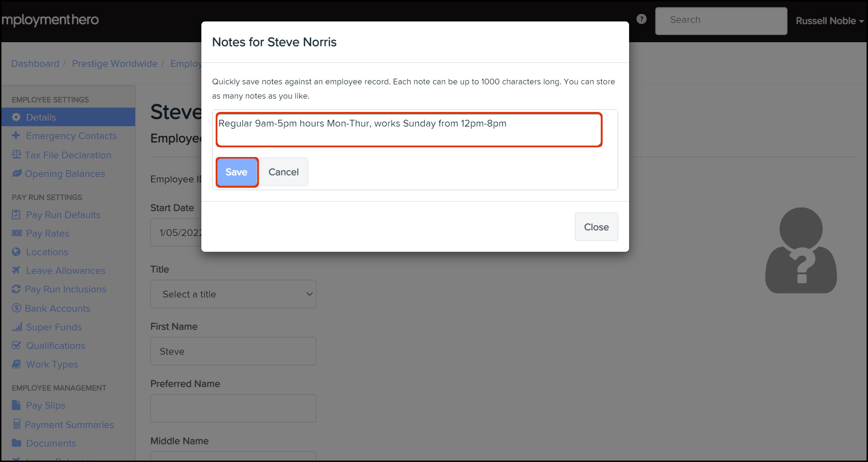
Task: Click the Pay Run Inclusions refresh icon
Action: 16,289
